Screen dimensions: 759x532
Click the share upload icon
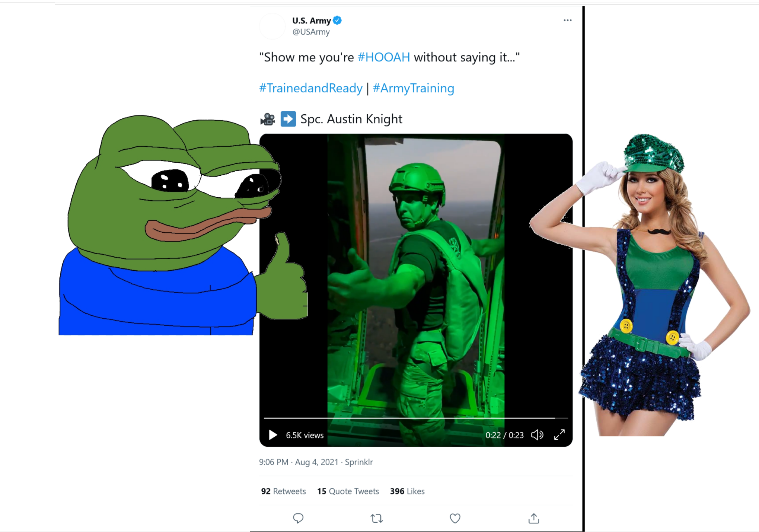(534, 518)
